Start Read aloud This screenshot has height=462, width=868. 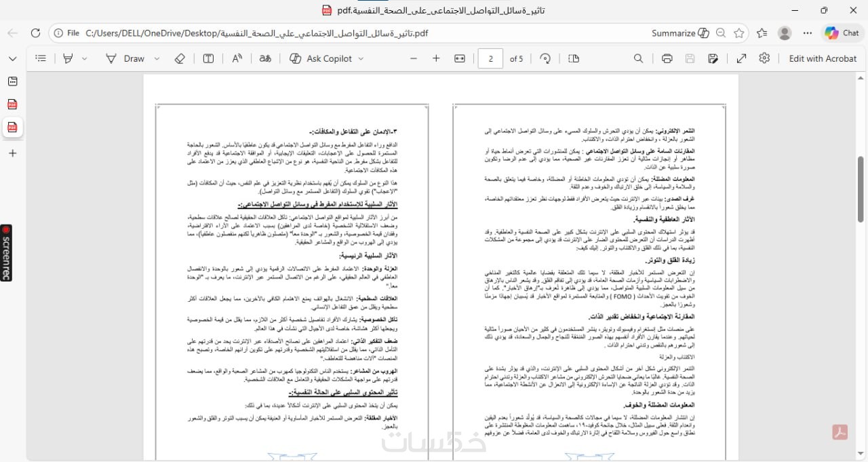[x=237, y=58]
